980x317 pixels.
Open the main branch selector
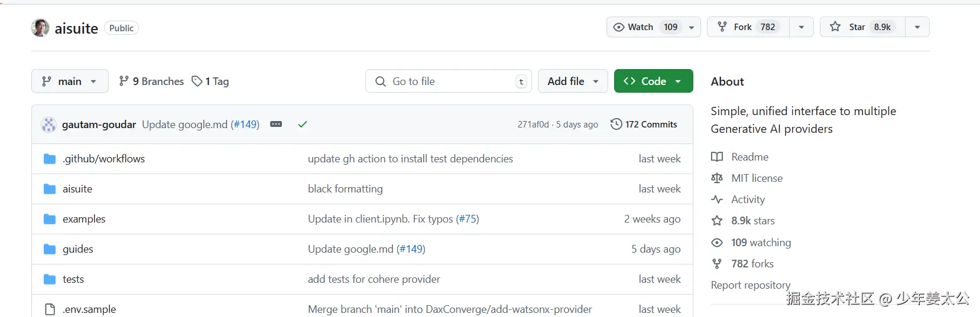70,81
